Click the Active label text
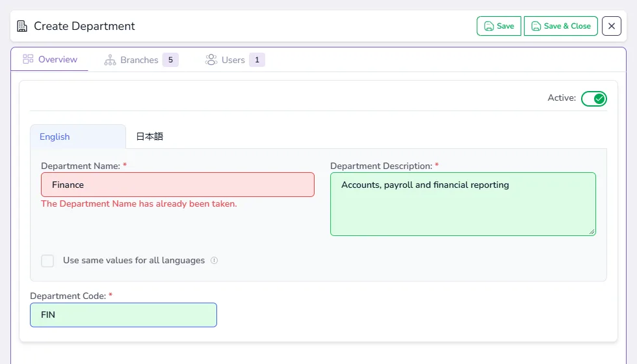 coord(562,98)
